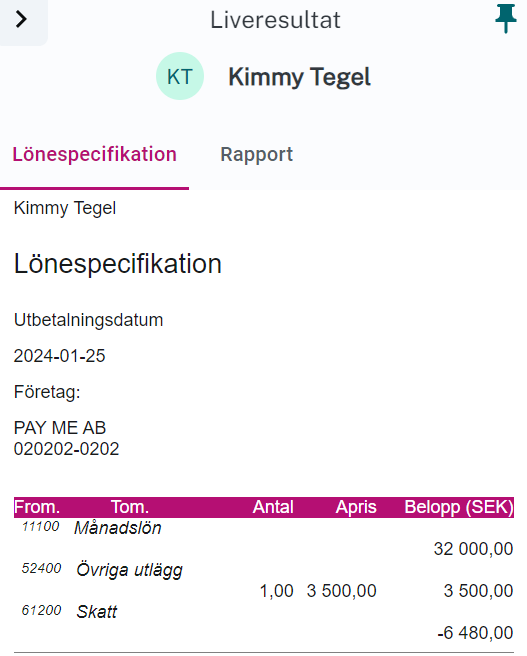Screen dimensions: 527x656
Task: Click the From. column header
Action: [x=37, y=507]
